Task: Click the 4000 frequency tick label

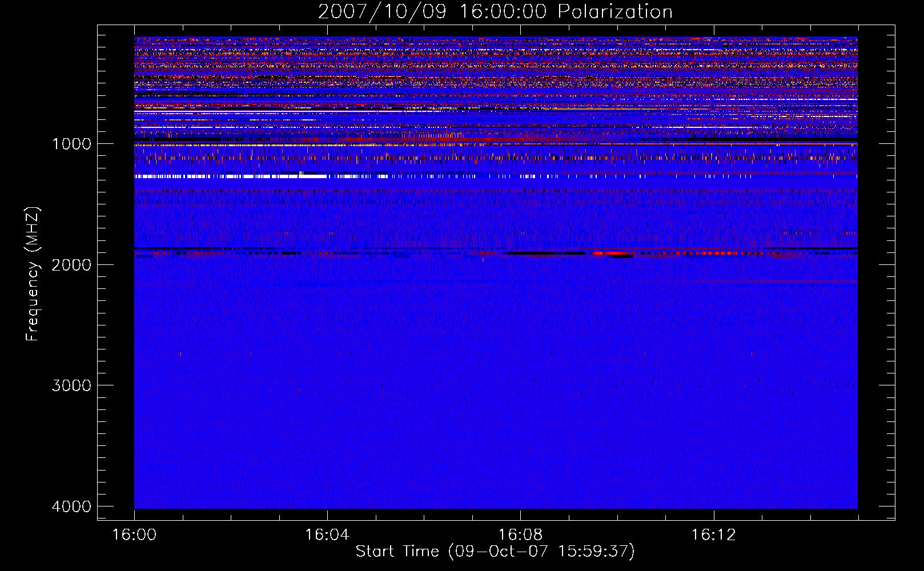Action: 71,506
